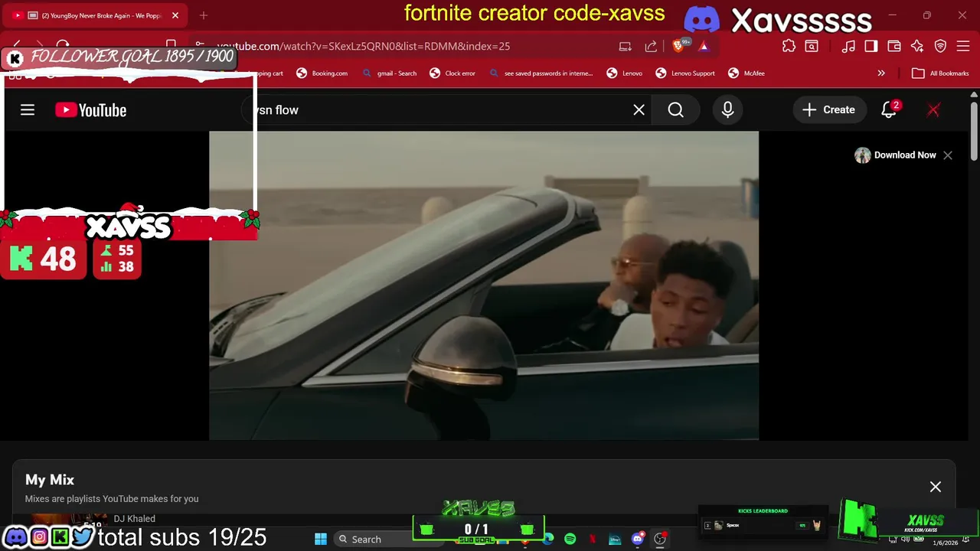980x551 pixels.
Task: Open the saved passwords bookmark
Action: pos(541,73)
